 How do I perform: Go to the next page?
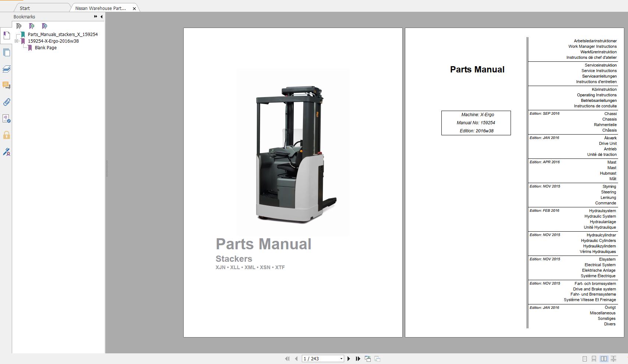(x=349, y=358)
